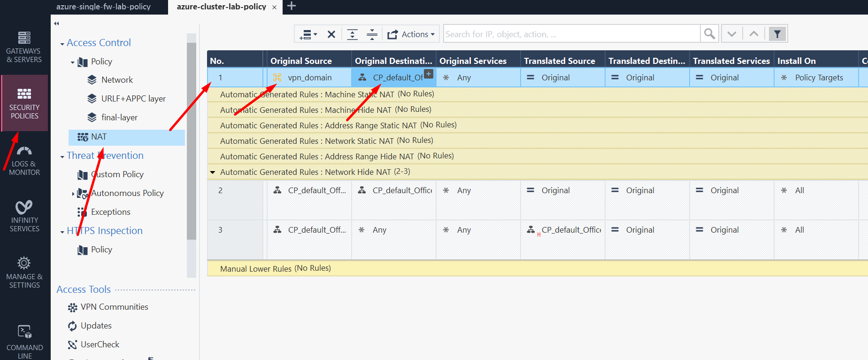
Task: Collapse the Network Hide NAT section
Action: [213, 172]
